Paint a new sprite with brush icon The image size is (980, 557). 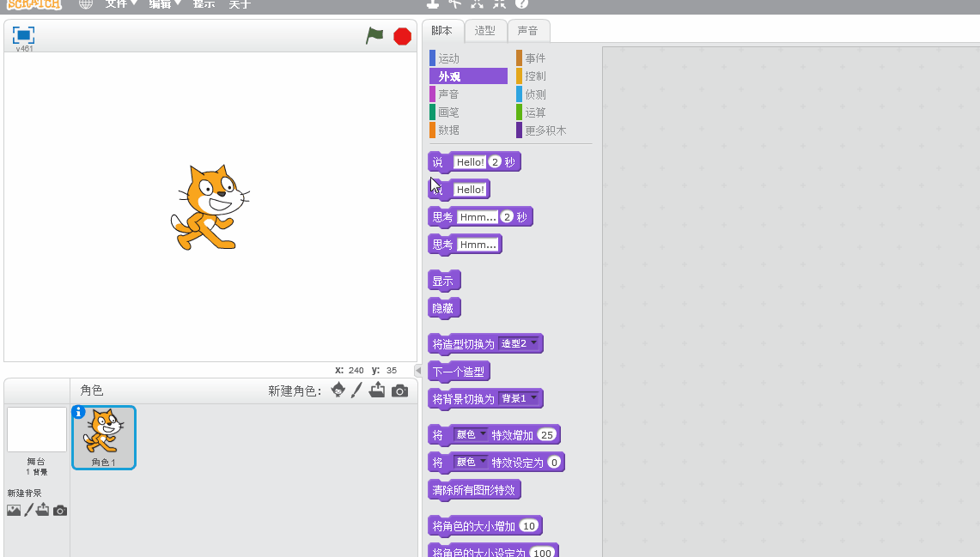(356, 390)
